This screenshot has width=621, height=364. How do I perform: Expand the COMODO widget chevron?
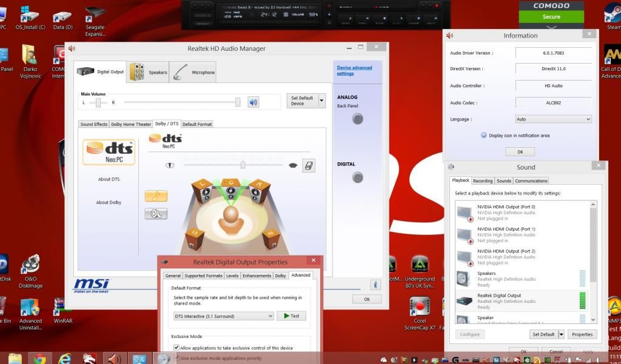[x=551, y=27]
